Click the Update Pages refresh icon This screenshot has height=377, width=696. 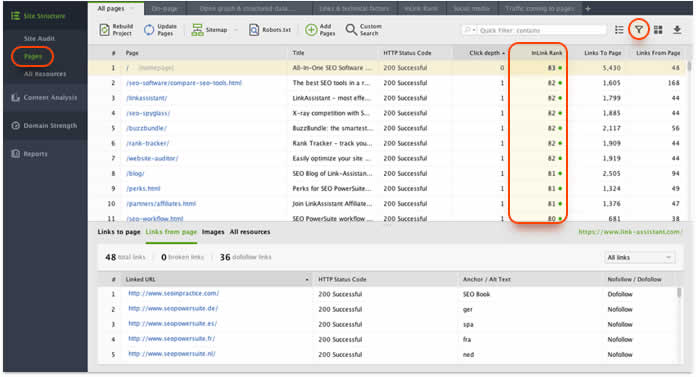click(x=149, y=30)
